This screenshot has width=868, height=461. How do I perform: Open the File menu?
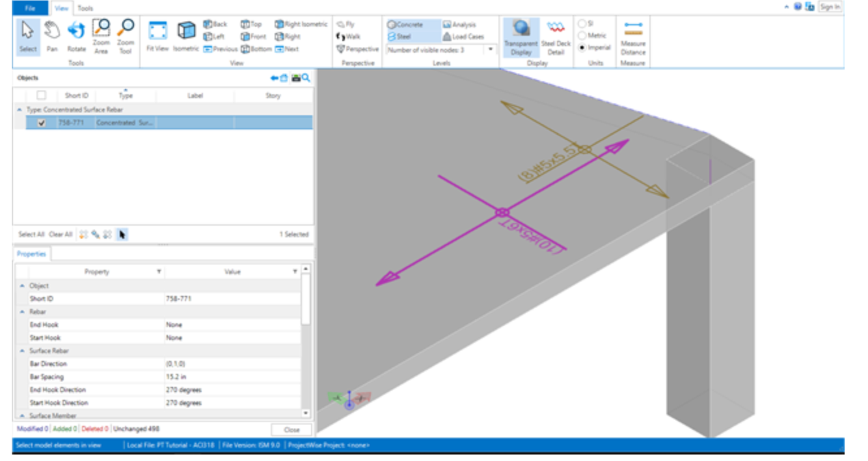pos(31,8)
